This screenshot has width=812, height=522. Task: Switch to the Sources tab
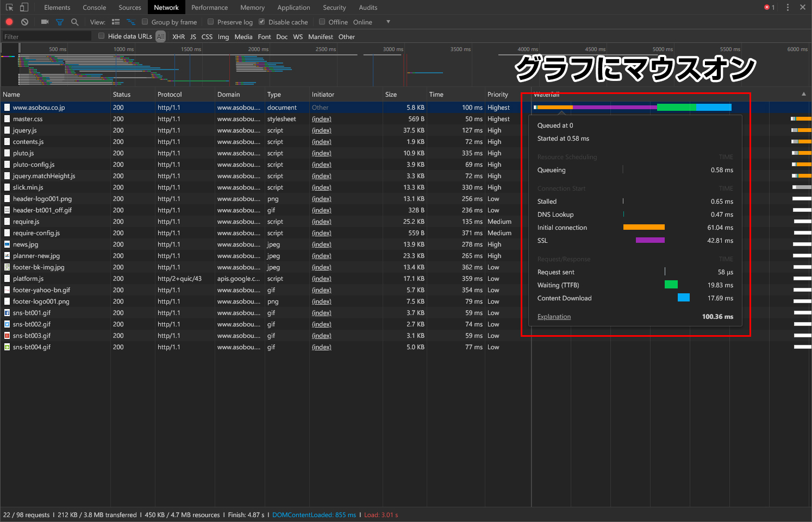[130, 8]
